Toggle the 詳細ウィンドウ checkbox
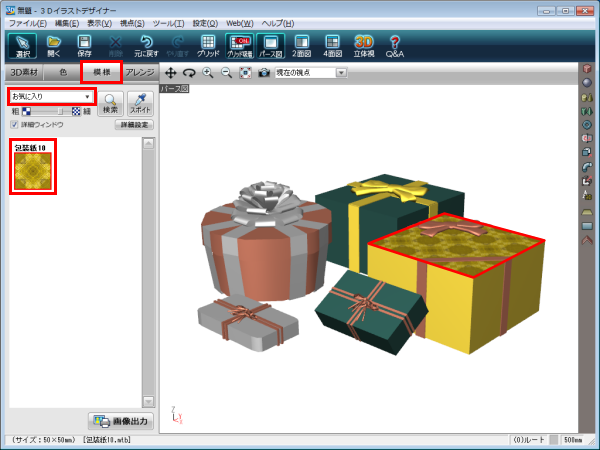 coord(14,125)
